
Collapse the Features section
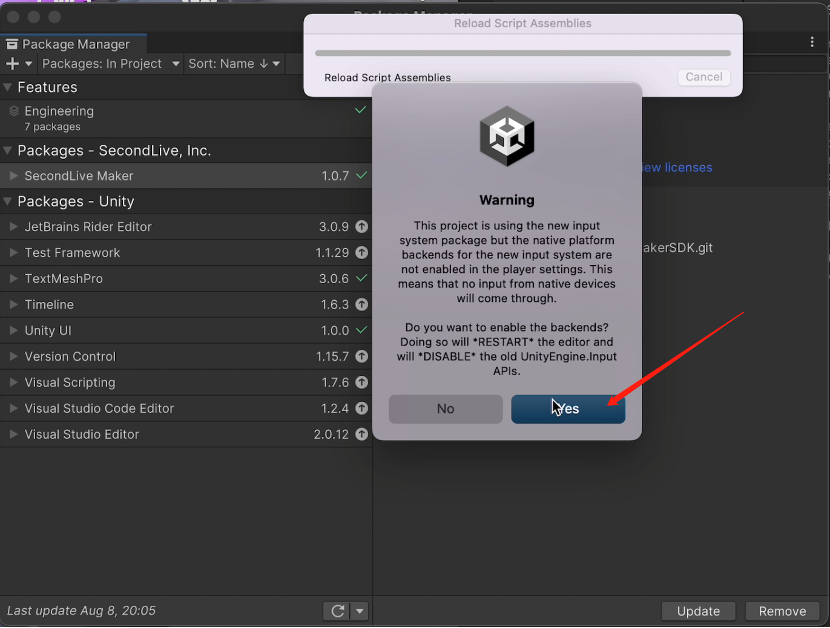tap(8, 88)
